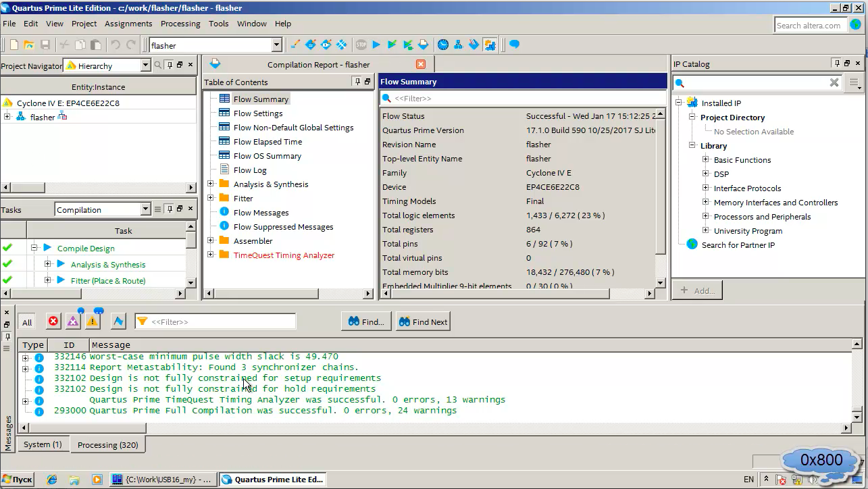Open the Assignments menu
868x489 pixels.
tap(128, 24)
